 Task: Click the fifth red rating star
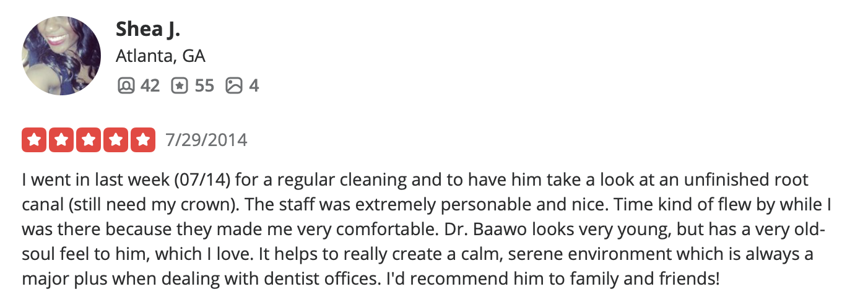[142, 140]
